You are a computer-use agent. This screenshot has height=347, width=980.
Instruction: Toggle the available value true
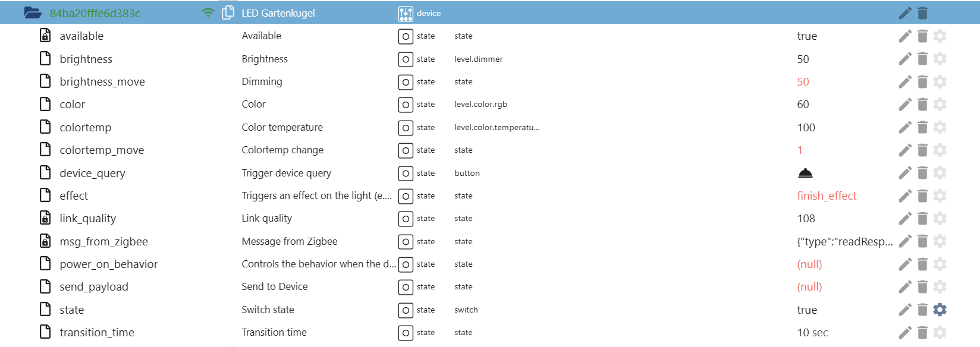click(807, 36)
